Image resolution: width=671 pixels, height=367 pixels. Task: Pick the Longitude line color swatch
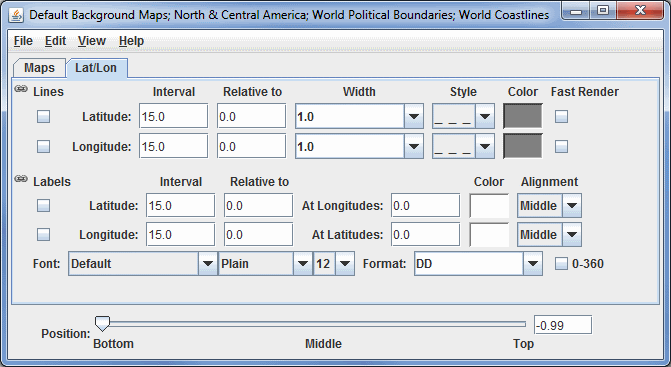pyautogui.click(x=523, y=146)
